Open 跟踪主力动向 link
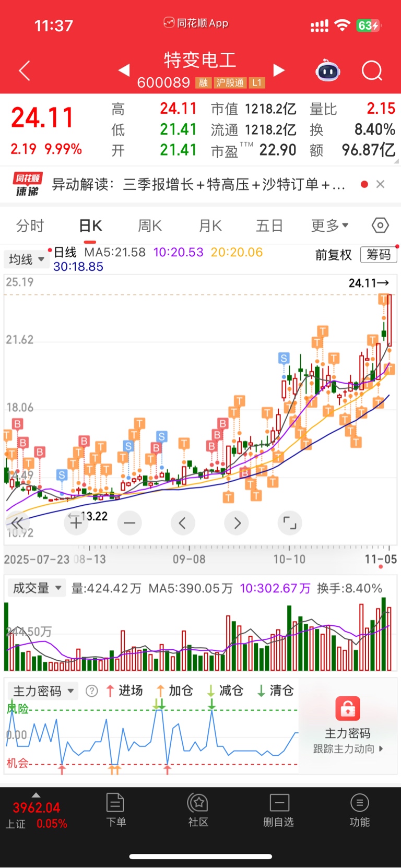The image size is (401, 868). 348,749
